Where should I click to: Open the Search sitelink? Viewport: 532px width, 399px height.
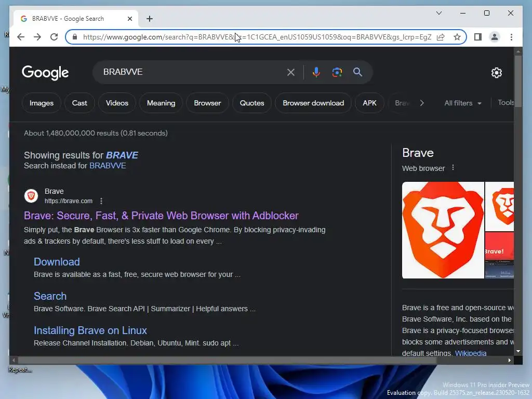pyautogui.click(x=50, y=296)
